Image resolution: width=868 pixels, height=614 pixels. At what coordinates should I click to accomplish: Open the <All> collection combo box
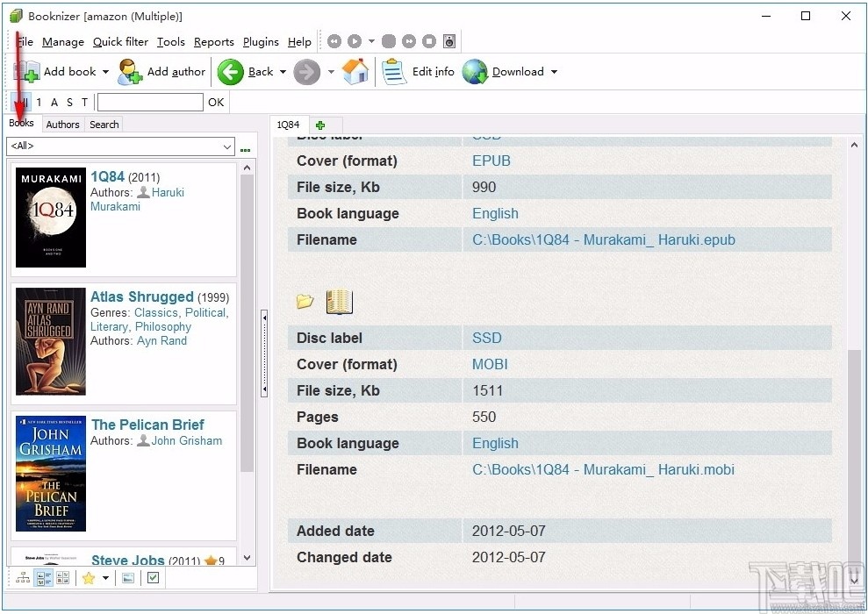[120, 146]
